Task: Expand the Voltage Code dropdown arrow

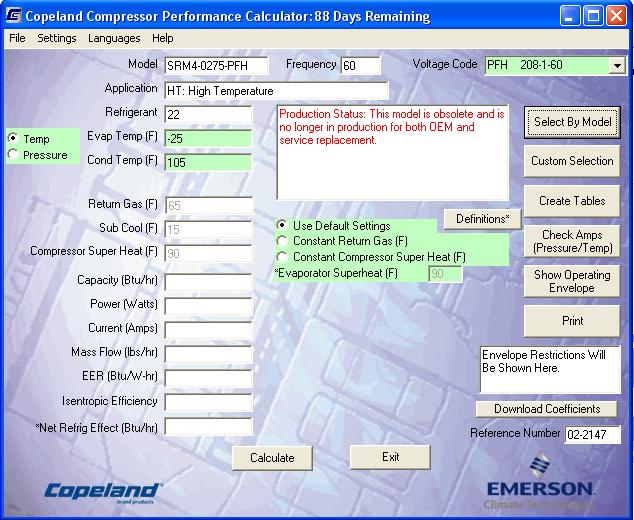Action: [617, 66]
